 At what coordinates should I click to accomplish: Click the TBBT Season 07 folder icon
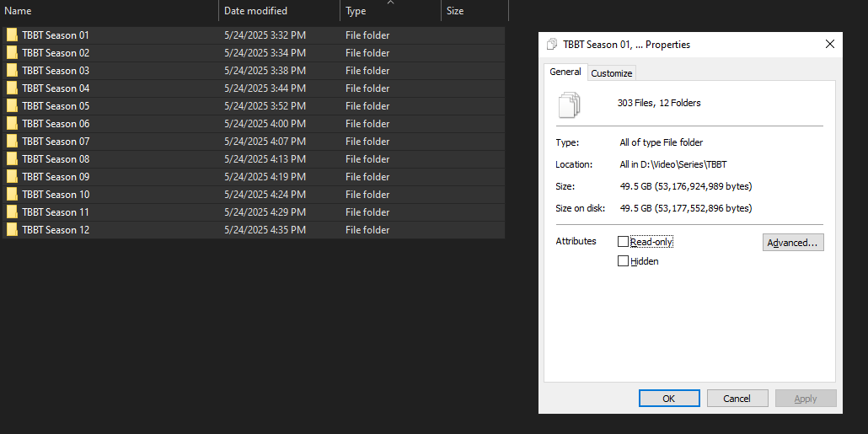[x=12, y=142]
